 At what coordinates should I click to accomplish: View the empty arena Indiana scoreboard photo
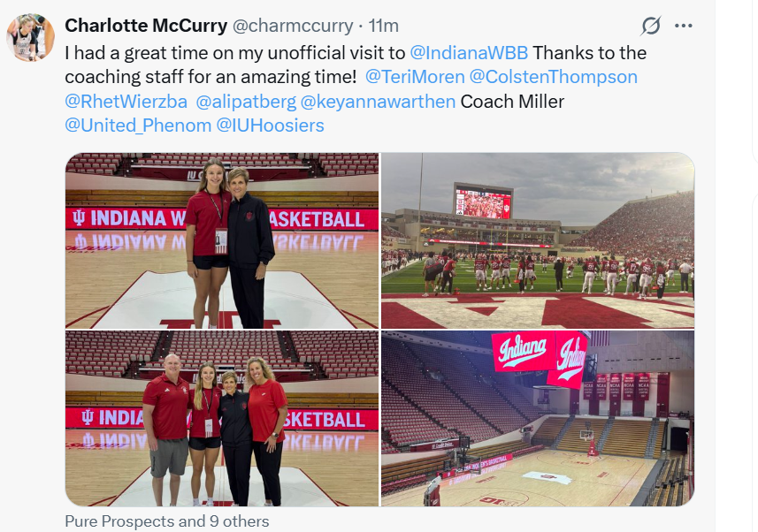[x=538, y=419]
